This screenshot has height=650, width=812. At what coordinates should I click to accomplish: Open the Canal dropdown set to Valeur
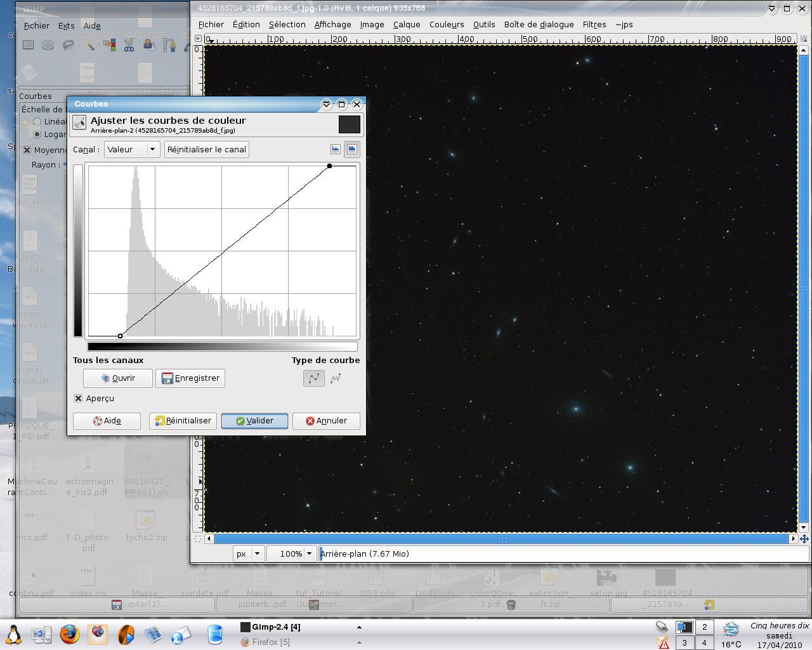[131, 150]
